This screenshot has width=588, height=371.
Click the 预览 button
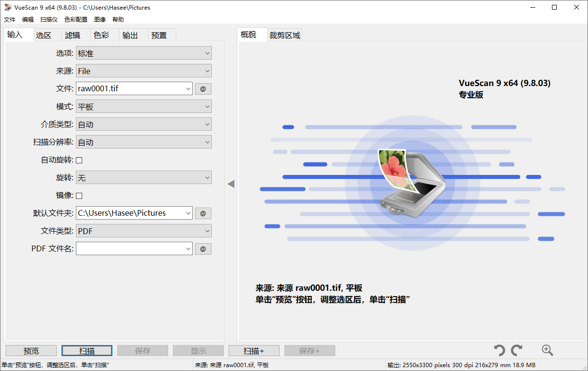[31, 351]
